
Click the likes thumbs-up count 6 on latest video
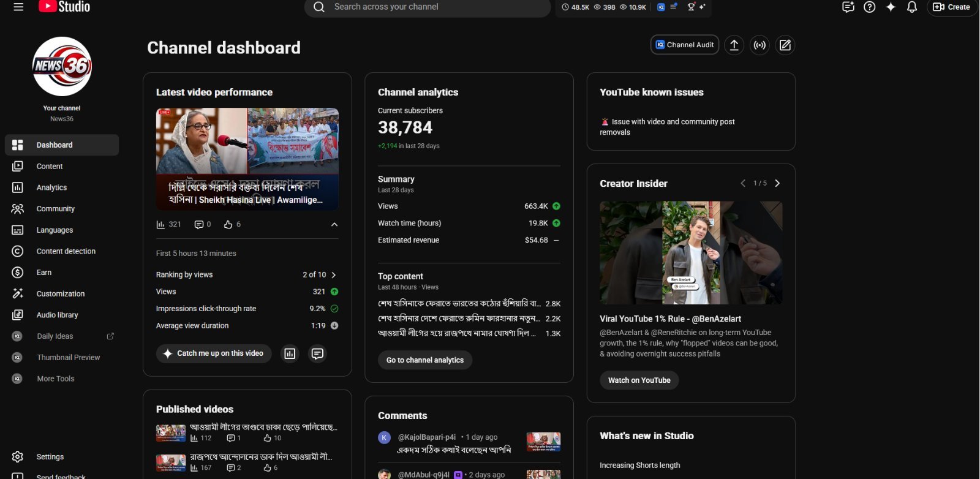coord(232,224)
